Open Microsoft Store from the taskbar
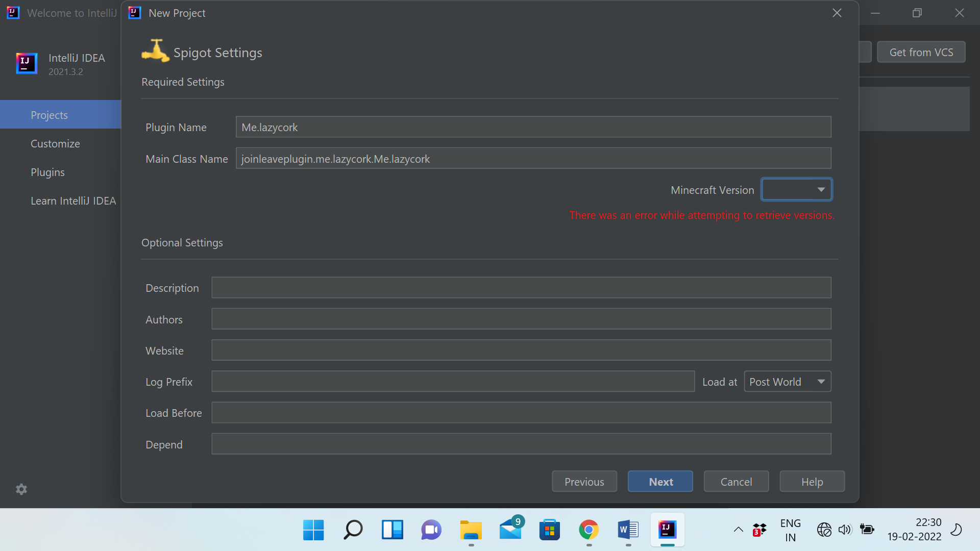Viewport: 980px width, 551px height. 549,530
